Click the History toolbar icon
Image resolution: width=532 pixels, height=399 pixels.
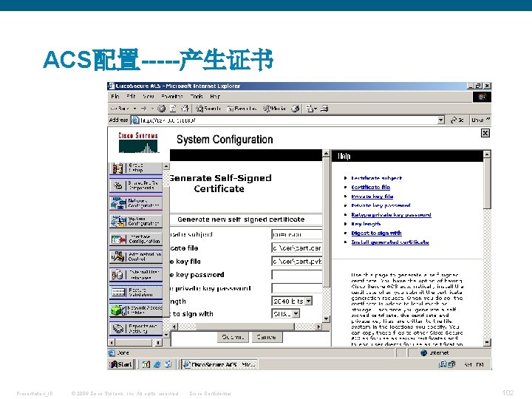click(x=296, y=109)
